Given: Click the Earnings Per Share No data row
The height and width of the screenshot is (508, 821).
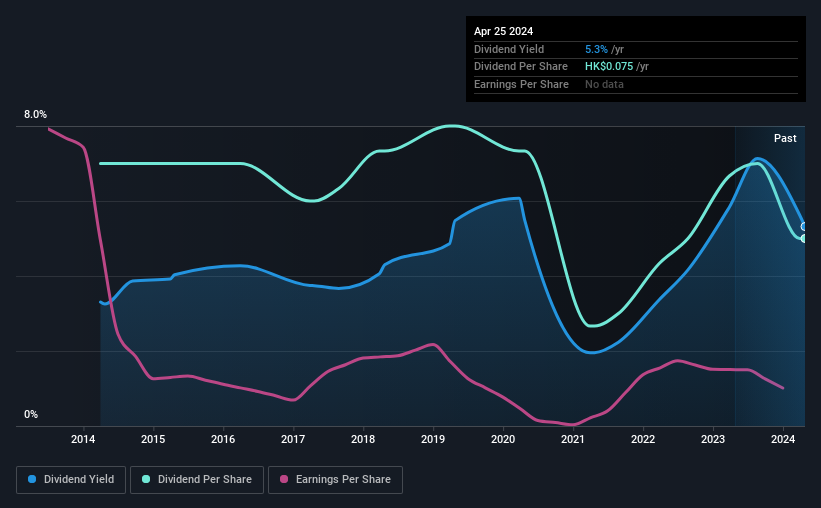Looking at the screenshot, I should click(636, 84).
